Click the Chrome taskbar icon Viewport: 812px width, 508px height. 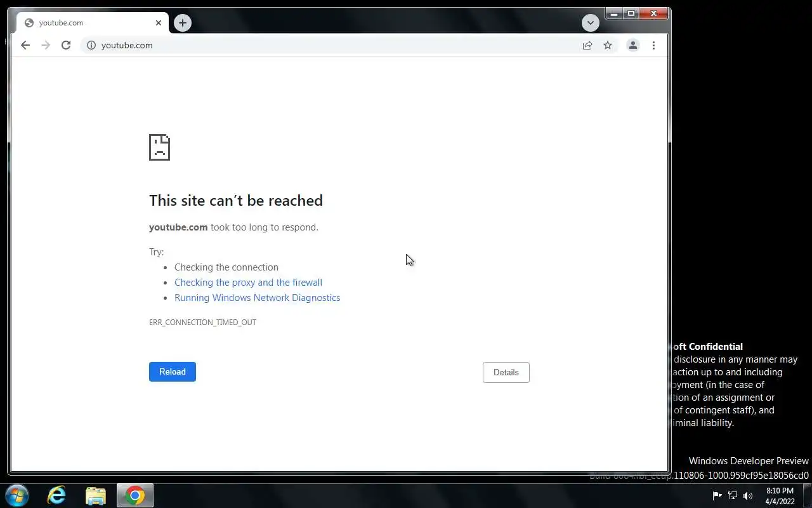[x=134, y=495]
